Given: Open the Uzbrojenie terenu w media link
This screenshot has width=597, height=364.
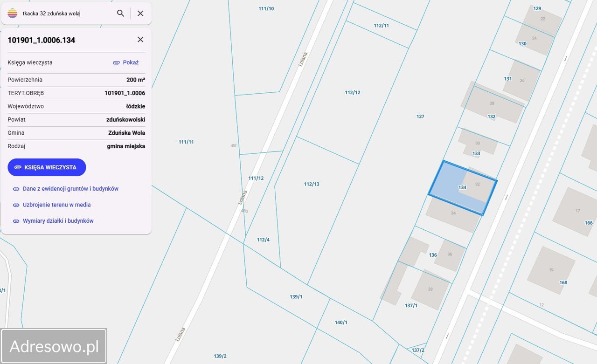Looking at the screenshot, I should (56, 205).
